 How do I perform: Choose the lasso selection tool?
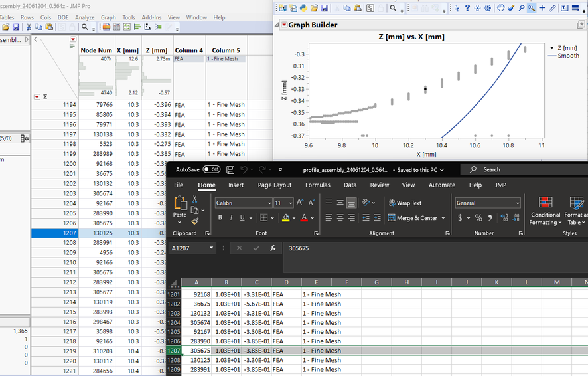(522, 8)
